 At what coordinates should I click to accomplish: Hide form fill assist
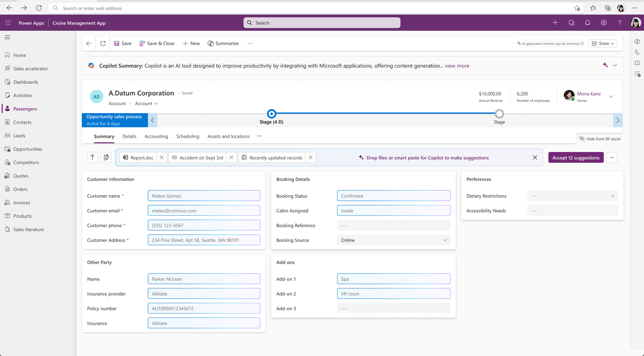599,139
